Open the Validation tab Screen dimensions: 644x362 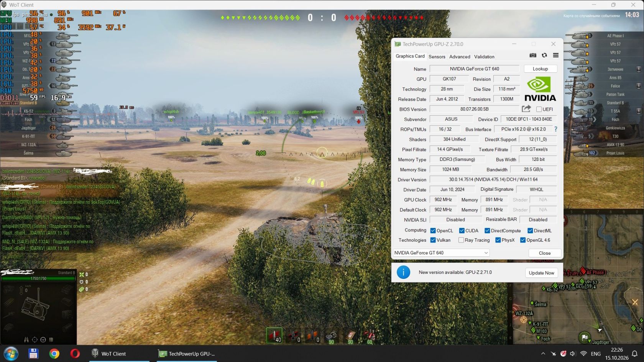tap(484, 57)
